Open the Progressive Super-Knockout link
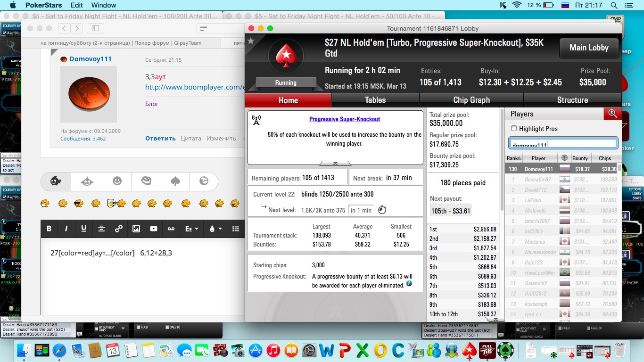This screenshot has width=644, height=362. click(345, 119)
